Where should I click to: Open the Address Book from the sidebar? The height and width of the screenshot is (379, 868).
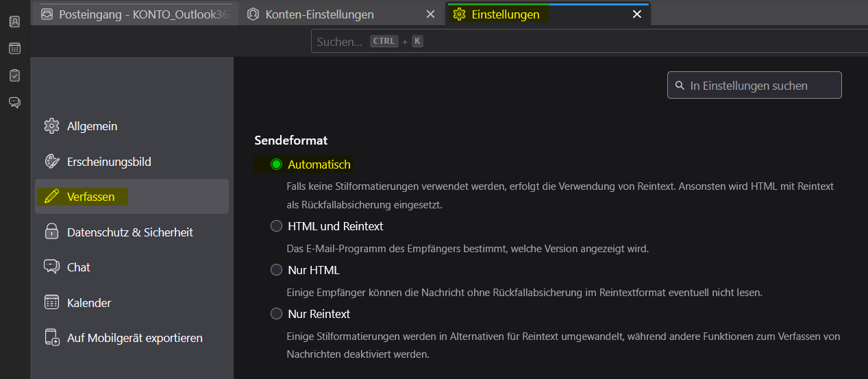click(x=14, y=21)
